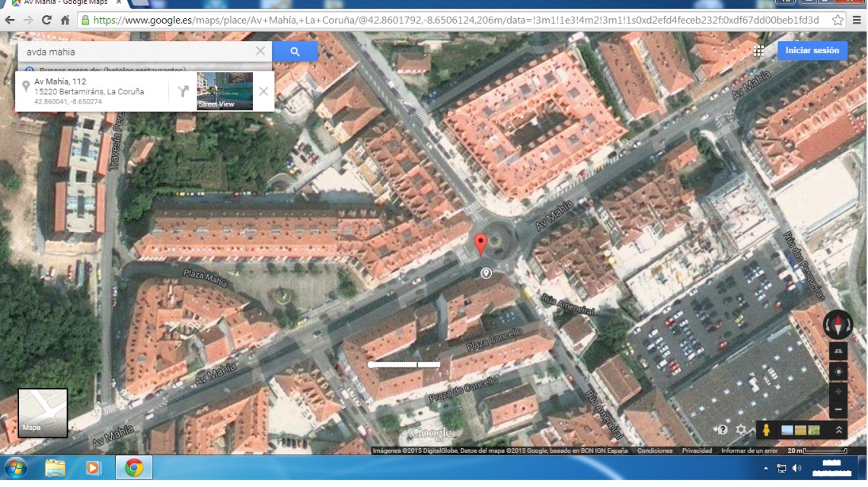Click the gray pin icon in place card
The width and height of the screenshot is (868, 487).
pos(25,86)
